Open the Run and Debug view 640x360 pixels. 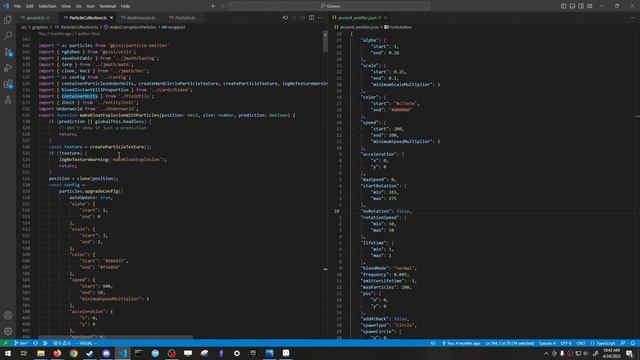[8, 68]
